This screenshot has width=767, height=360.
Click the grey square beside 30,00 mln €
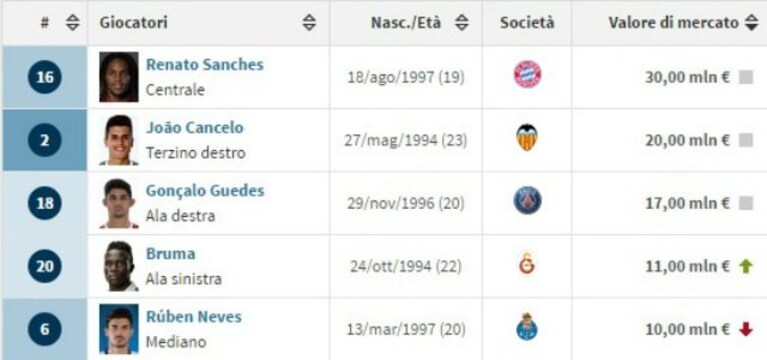point(745,77)
